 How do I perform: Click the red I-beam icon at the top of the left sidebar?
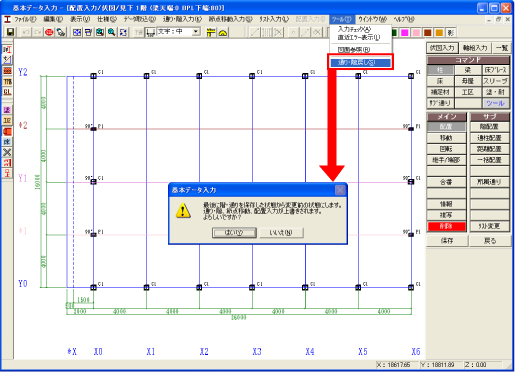click(7, 50)
